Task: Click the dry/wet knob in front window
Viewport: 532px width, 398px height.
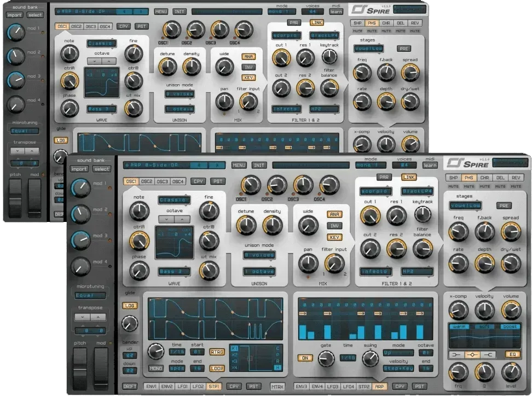Action: point(511,264)
